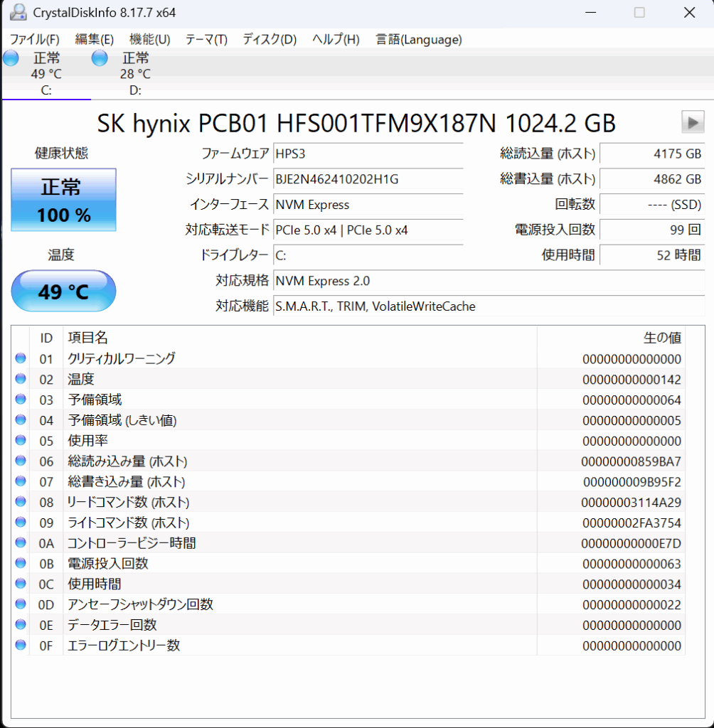Click status icon for 予備領域 ID 03 row

(21, 399)
